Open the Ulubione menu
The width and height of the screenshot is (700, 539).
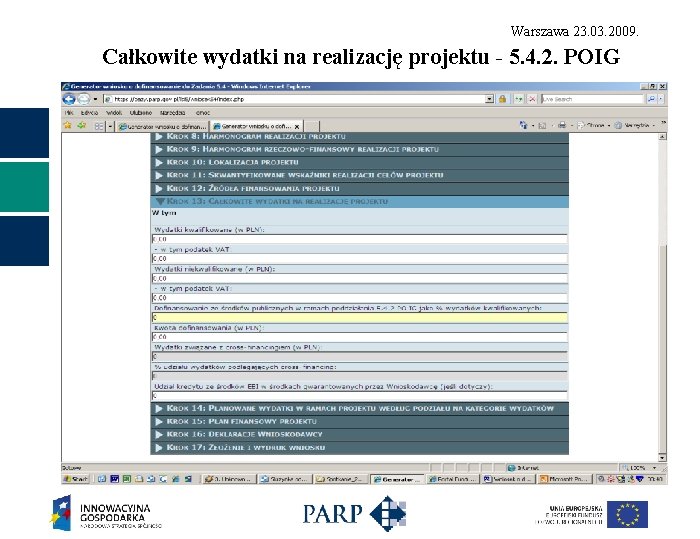tap(141, 113)
